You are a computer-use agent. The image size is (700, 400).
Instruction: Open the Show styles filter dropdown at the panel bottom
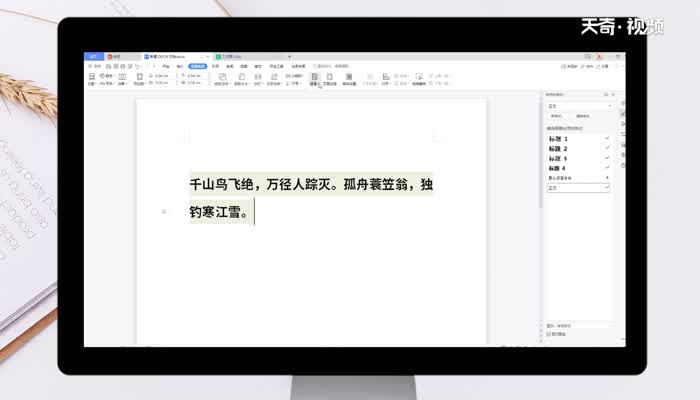580,326
